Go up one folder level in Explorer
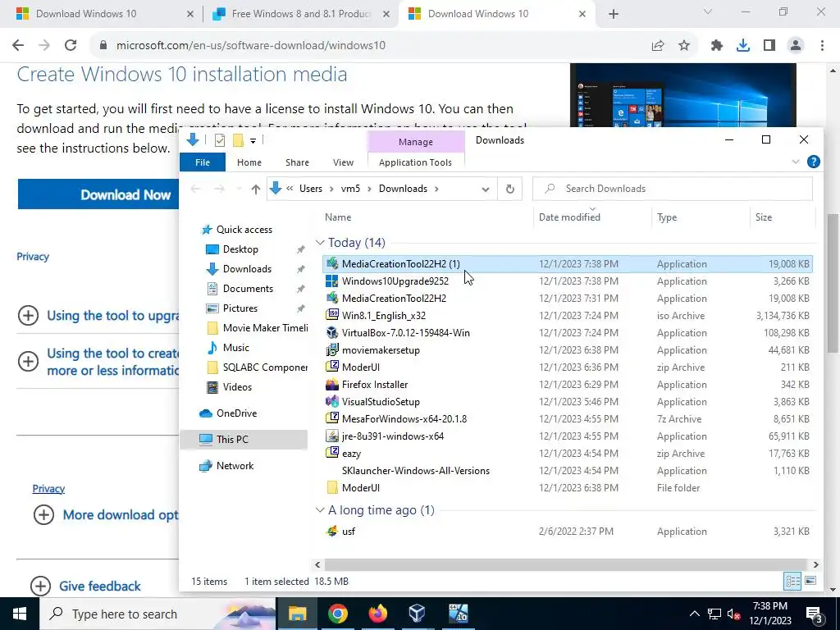 pyautogui.click(x=256, y=189)
